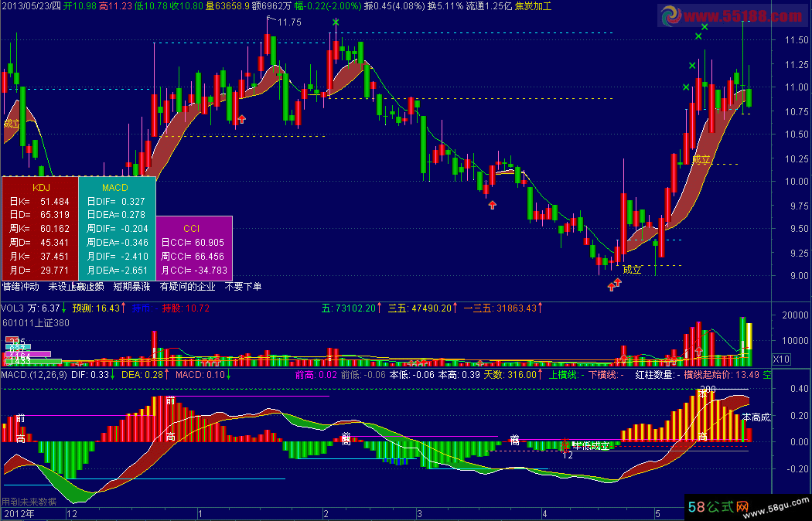The width and height of the screenshot is (812, 521).
Task: Click the 用到未来数据 notice
Action: point(29,502)
